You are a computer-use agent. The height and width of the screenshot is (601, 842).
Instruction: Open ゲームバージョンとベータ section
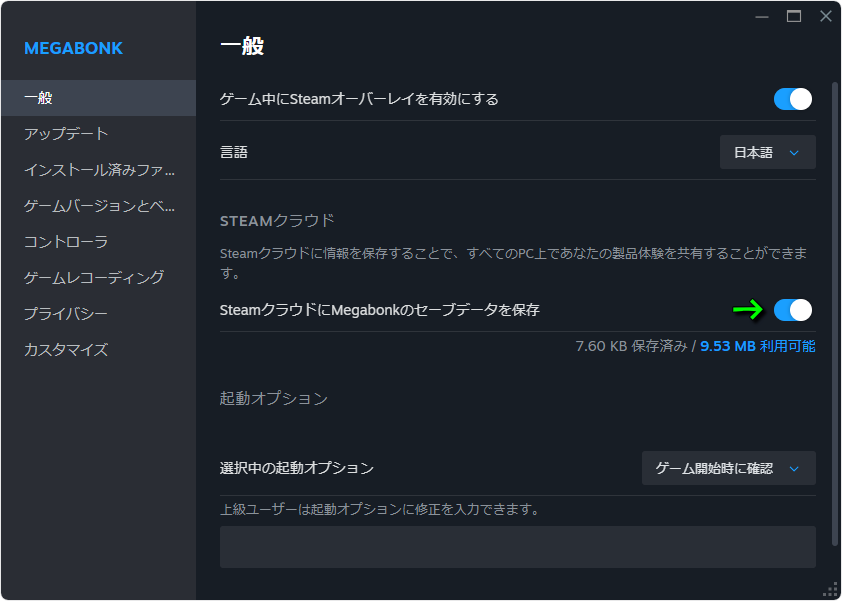99,206
